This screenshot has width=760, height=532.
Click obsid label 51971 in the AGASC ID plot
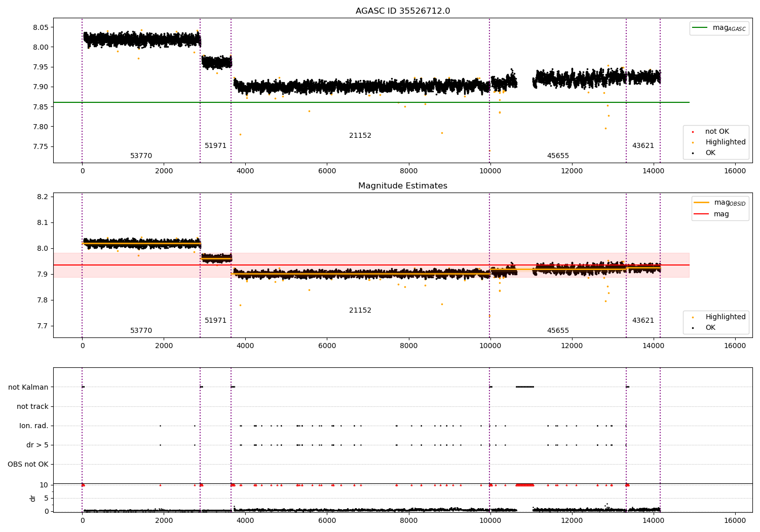click(215, 146)
